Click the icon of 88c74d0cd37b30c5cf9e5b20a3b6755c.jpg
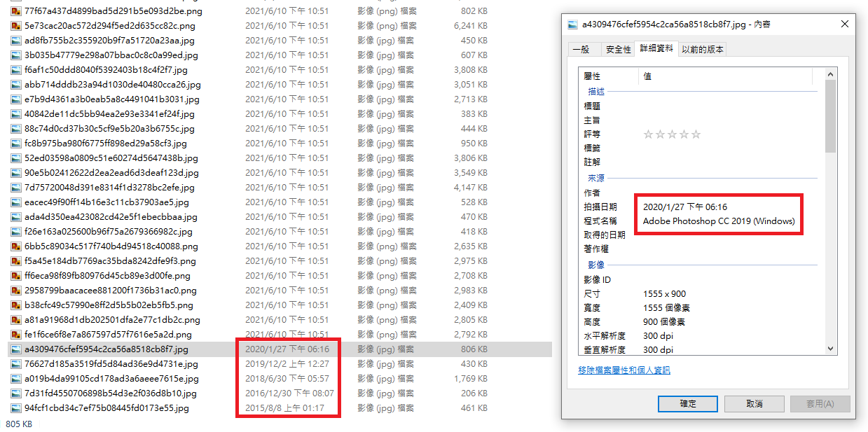 (16, 129)
